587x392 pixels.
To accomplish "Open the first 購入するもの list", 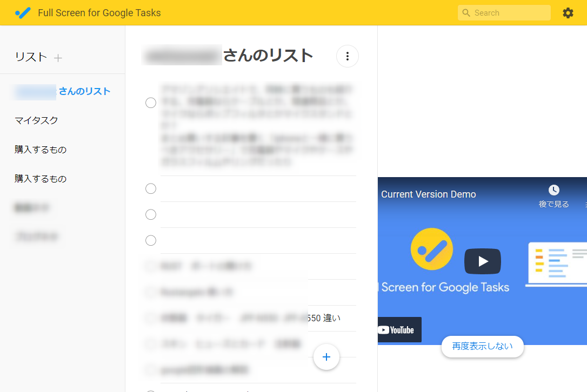I will pyautogui.click(x=41, y=150).
